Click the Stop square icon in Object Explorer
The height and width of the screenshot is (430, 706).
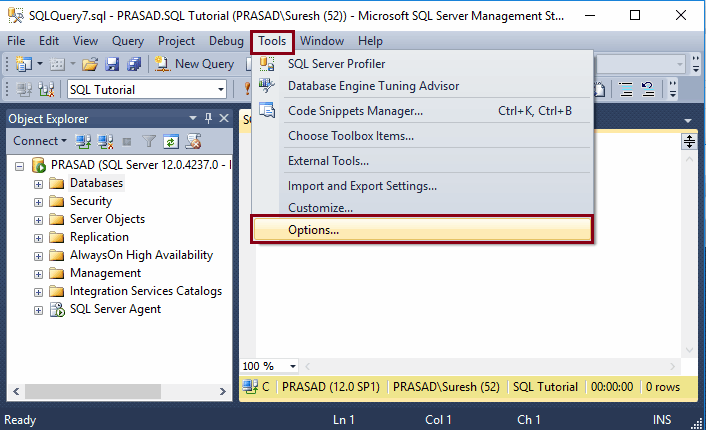[x=127, y=142]
